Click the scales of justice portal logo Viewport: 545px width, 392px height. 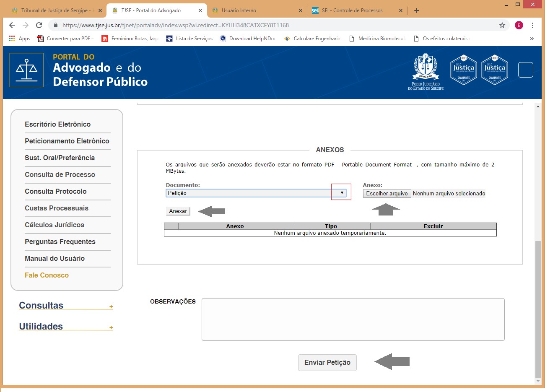pos(26,70)
